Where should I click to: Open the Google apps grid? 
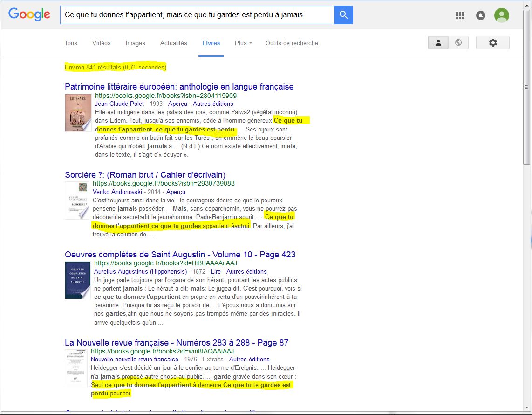point(460,15)
